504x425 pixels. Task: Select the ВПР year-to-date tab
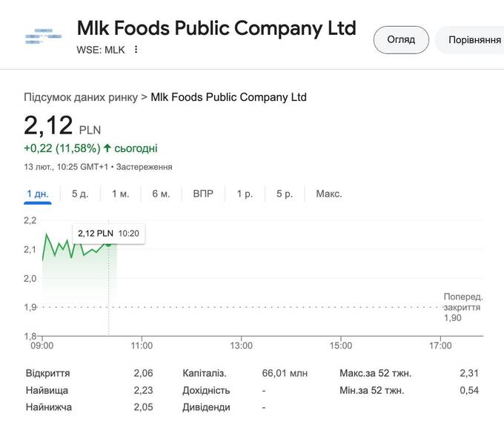(203, 194)
